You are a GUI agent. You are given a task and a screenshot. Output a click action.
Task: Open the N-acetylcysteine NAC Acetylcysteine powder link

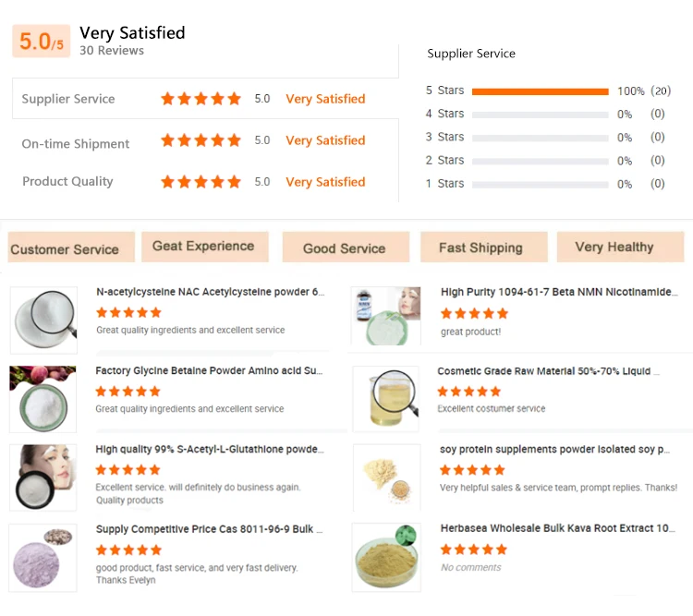(210, 292)
